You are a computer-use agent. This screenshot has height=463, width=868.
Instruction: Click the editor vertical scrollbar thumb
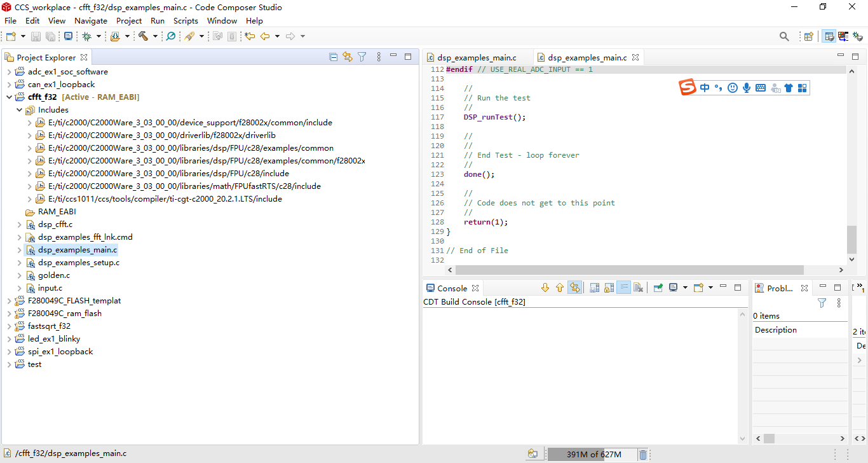851,239
